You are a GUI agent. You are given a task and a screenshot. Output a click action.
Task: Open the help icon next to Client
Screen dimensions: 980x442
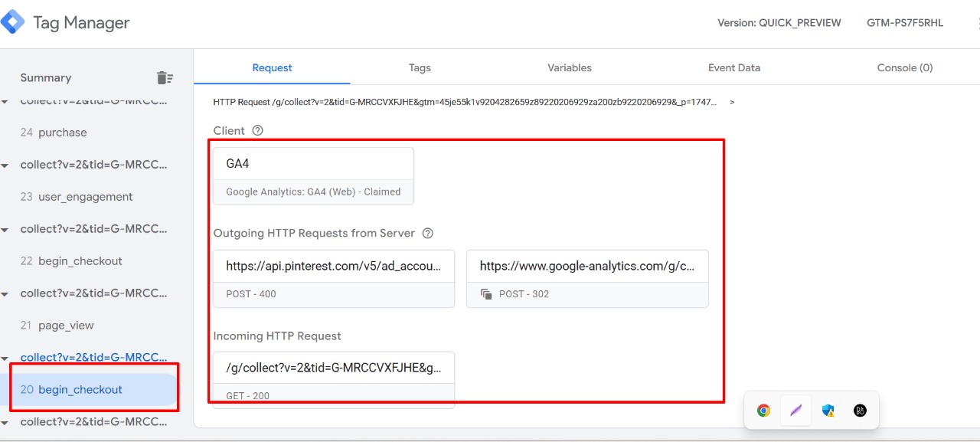[x=257, y=130]
